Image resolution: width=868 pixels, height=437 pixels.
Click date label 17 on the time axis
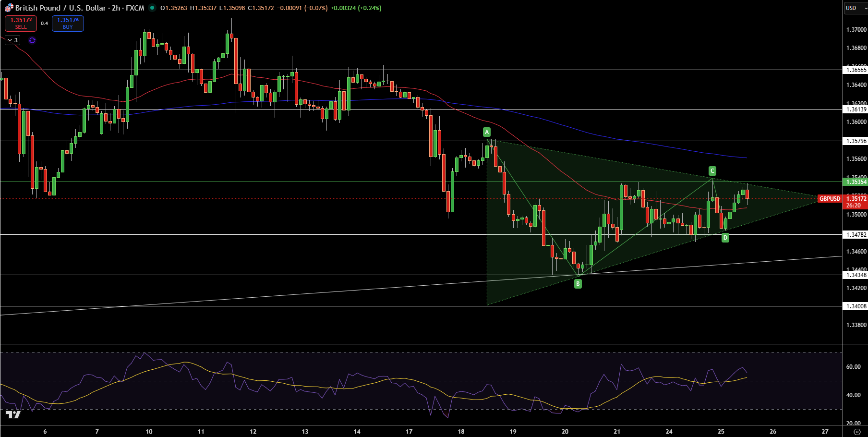[x=409, y=432]
